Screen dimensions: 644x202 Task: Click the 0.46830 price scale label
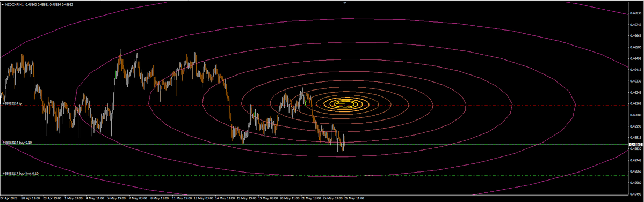(x=636, y=13)
